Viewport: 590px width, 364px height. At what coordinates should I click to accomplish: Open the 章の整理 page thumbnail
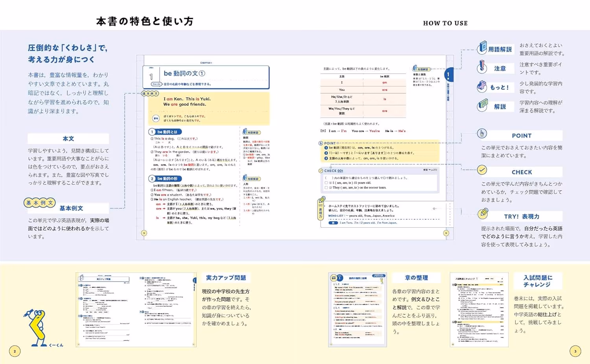(358, 310)
